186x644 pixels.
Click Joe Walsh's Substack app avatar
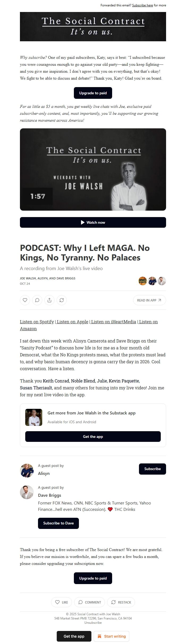[x=34, y=417]
